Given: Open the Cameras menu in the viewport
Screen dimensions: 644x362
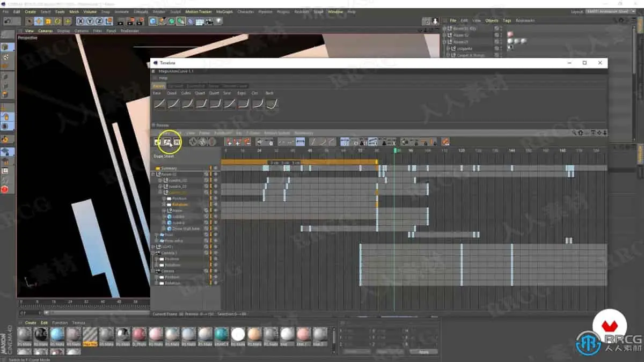Looking at the screenshot, I should click(x=45, y=31).
